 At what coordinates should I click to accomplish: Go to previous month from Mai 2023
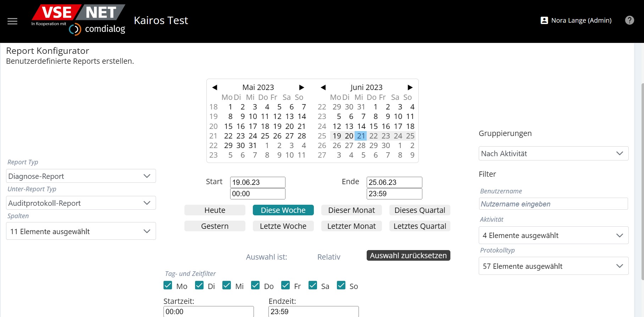[215, 87]
